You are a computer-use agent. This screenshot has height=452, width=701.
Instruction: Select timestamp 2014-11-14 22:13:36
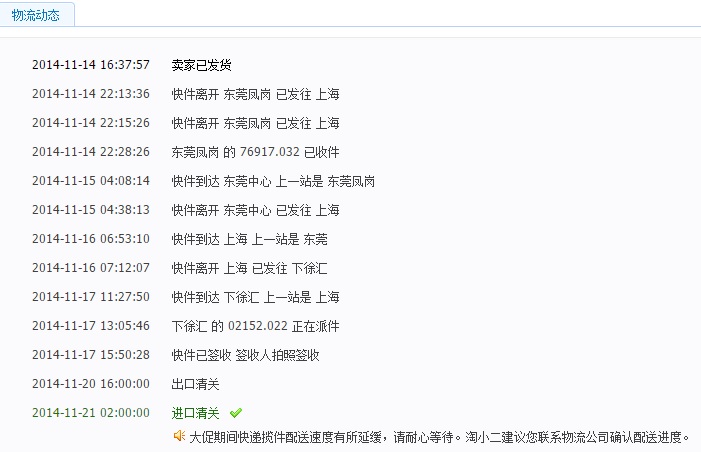(x=91, y=94)
